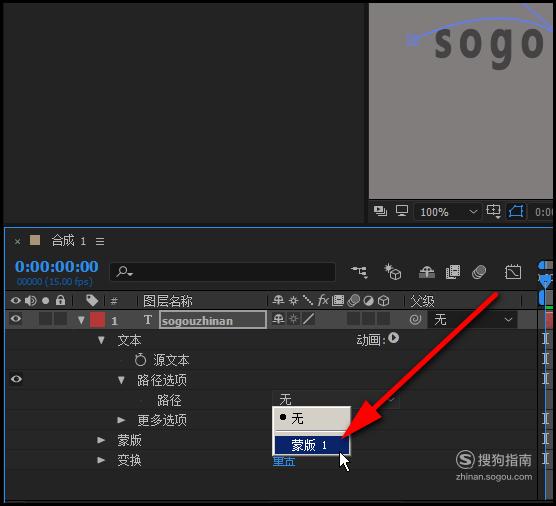
Task: Toggle motion blur switch for layer 1
Action: pyautogui.click(x=353, y=319)
